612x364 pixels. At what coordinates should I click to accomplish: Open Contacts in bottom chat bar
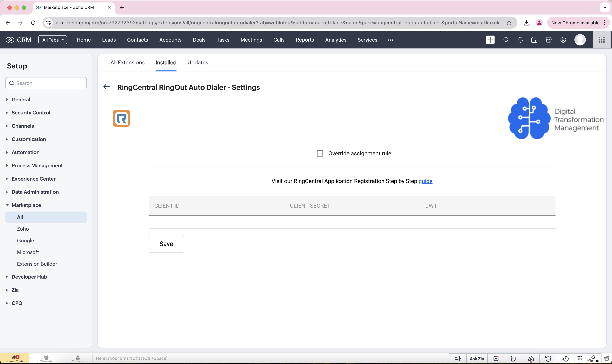pos(78,359)
